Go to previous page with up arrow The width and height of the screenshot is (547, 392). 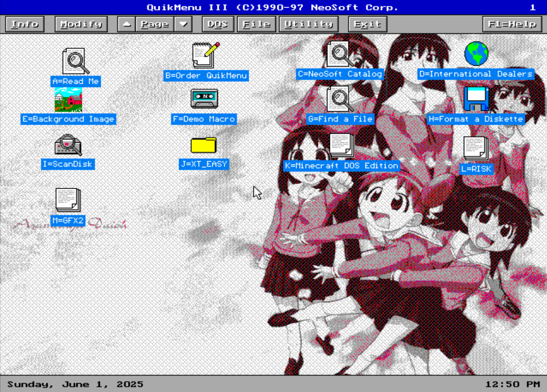126,24
